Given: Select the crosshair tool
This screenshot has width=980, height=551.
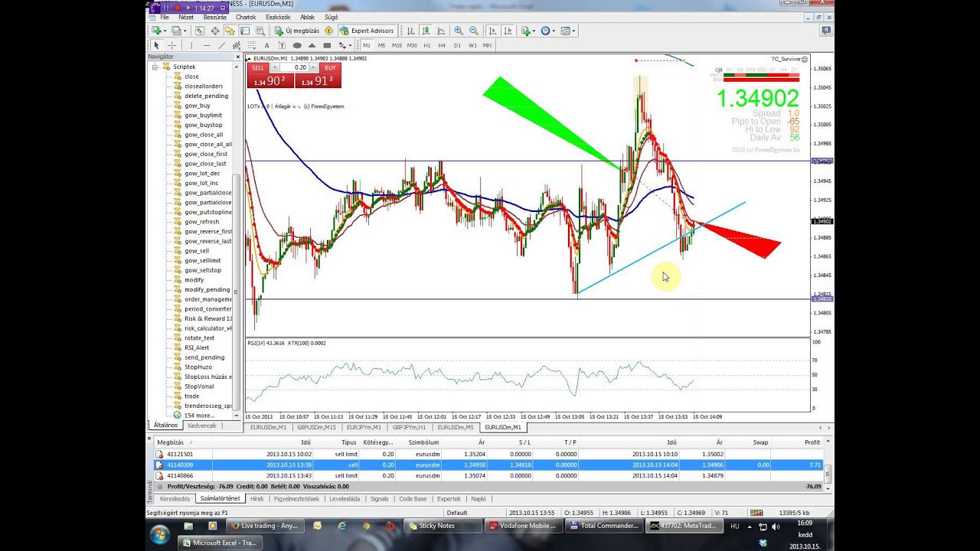Looking at the screenshot, I should tap(172, 45).
